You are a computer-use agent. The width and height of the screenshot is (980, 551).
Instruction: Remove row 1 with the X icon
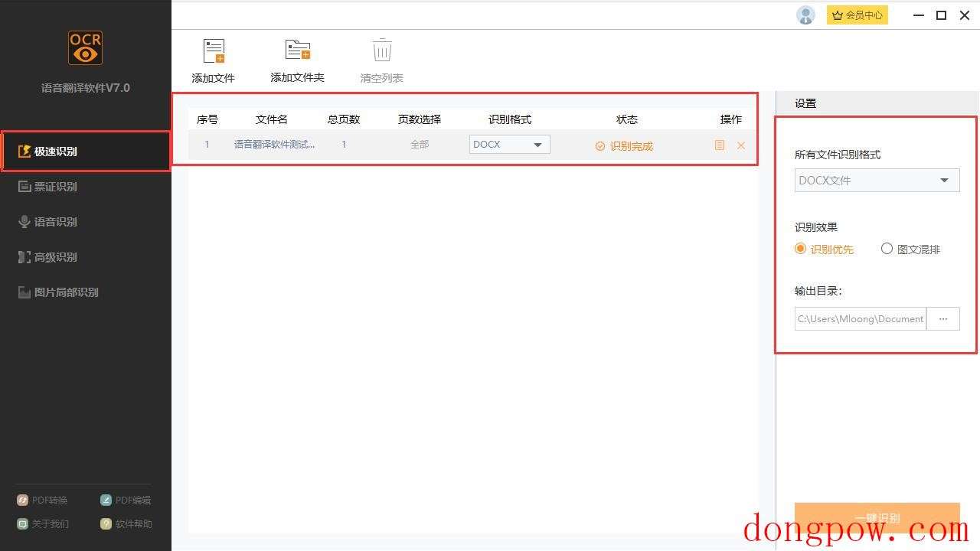(x=741, y=145)
